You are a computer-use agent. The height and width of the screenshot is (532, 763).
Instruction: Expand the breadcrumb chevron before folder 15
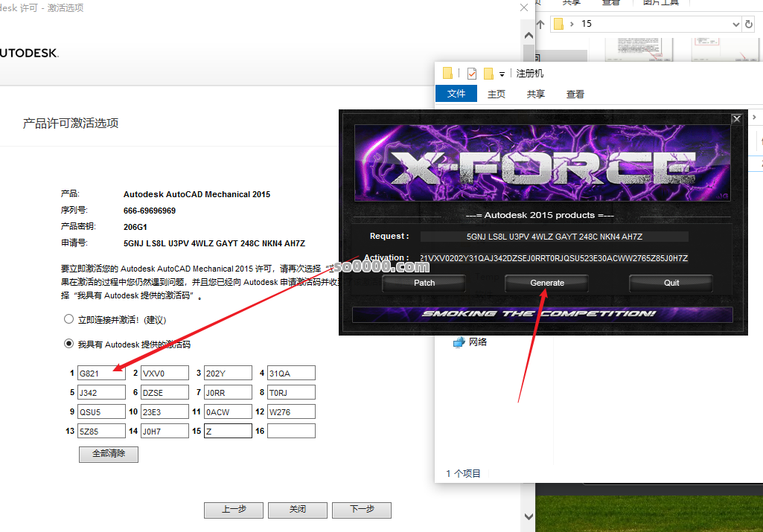[572, 24]
